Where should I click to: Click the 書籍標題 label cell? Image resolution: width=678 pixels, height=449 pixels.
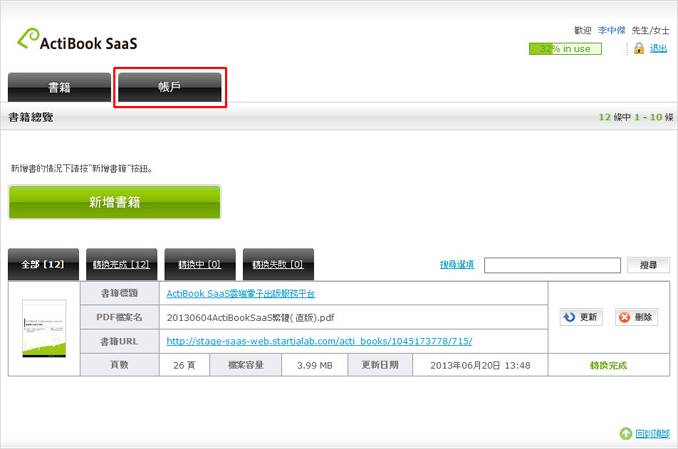point(119,293)
